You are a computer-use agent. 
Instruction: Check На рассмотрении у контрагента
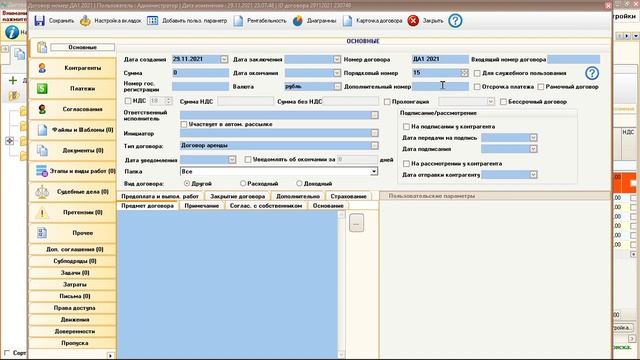406,164
